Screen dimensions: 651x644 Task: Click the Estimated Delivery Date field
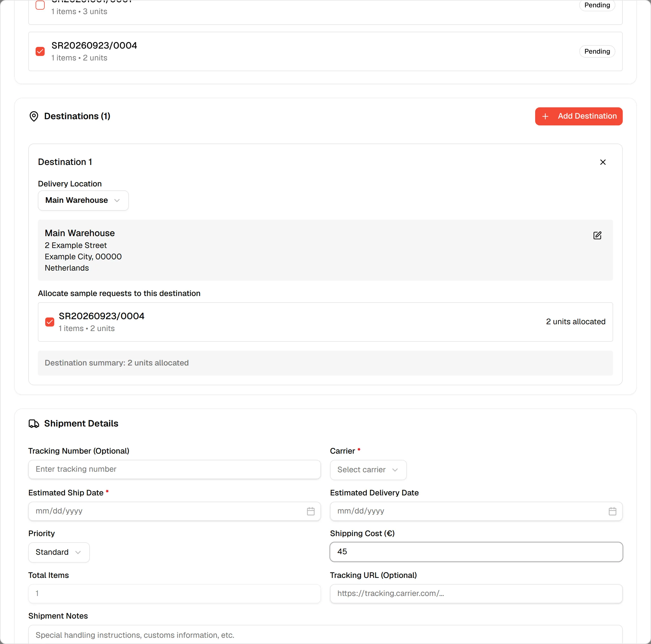pyautogui.click(x=476, y=511)
